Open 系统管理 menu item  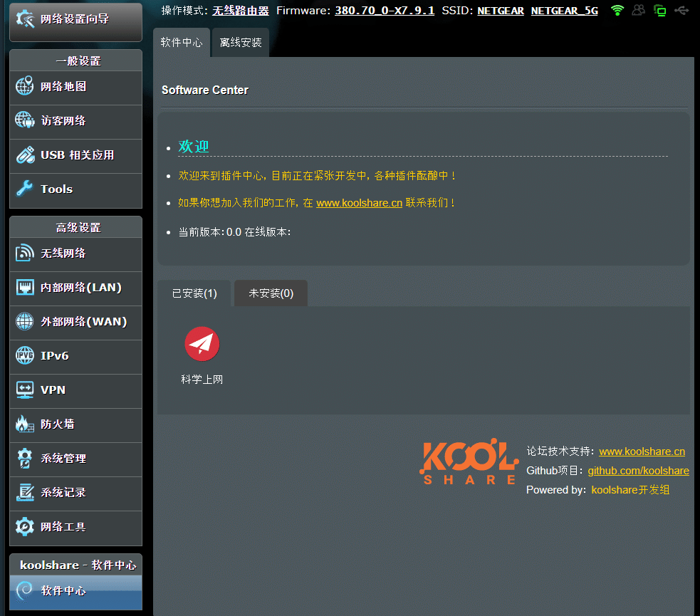click(x=76, y=460)
